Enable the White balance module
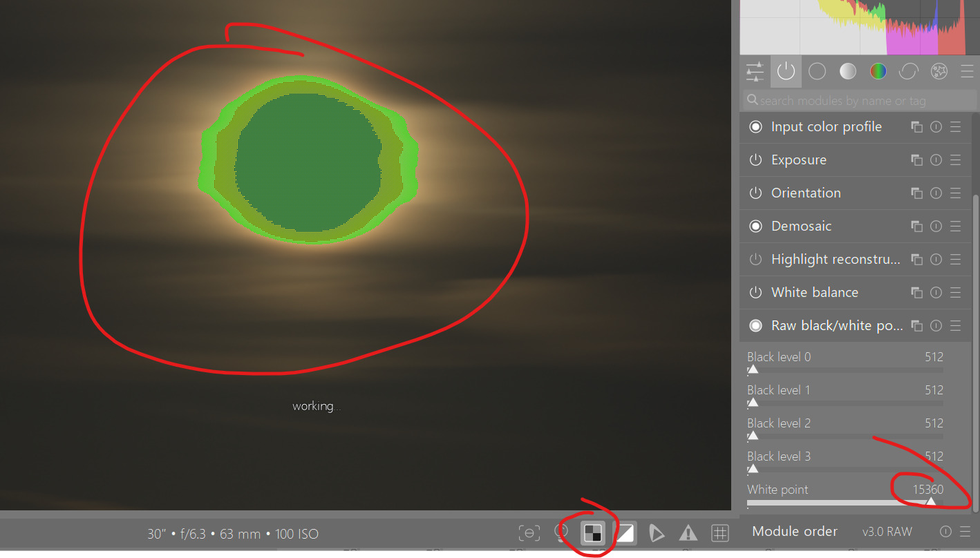 756,293
